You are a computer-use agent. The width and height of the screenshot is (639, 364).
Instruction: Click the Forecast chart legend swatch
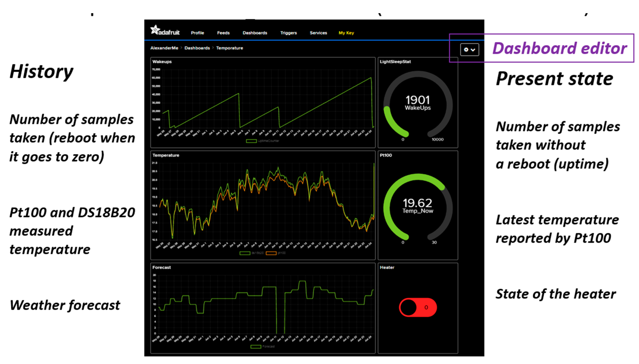256,346
